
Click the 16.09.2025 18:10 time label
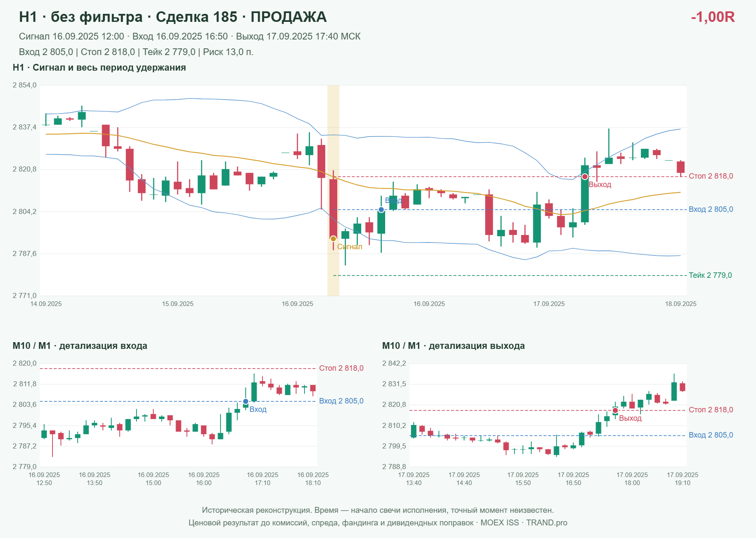313,479
